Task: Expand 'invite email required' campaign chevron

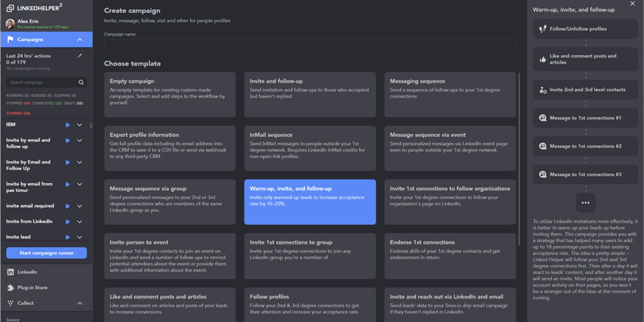Action: pos(80,206)
